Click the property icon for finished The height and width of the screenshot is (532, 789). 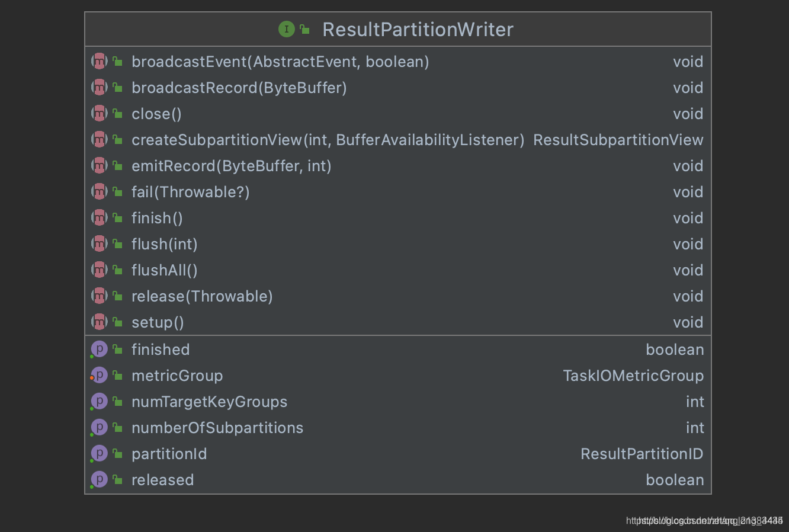100,349
